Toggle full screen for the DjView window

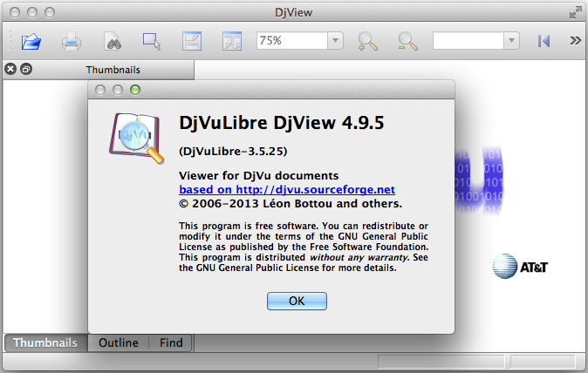tap(575, 12)
